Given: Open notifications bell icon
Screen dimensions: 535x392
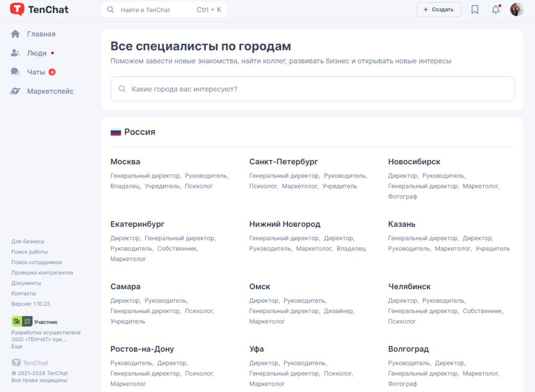Looking at the screenshot, I should point(496,9).
